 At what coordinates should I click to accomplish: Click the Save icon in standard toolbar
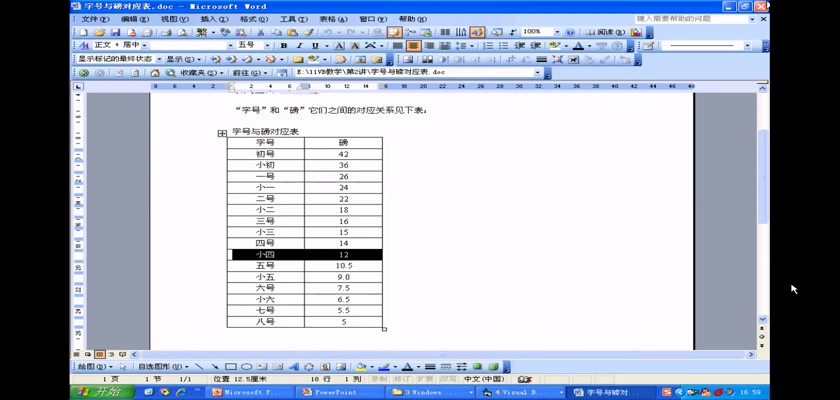(x=115, y=32)
